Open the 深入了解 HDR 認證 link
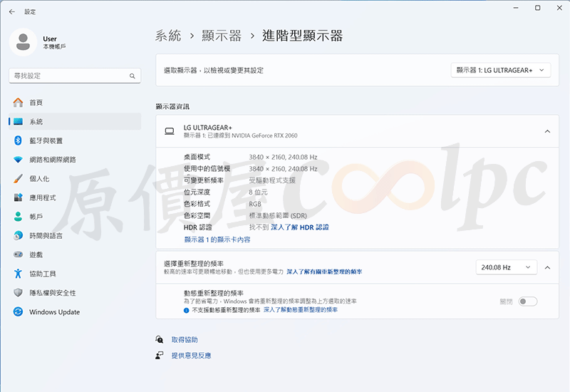The height and width of the screenshot is (392, 570). coord(299,227)
